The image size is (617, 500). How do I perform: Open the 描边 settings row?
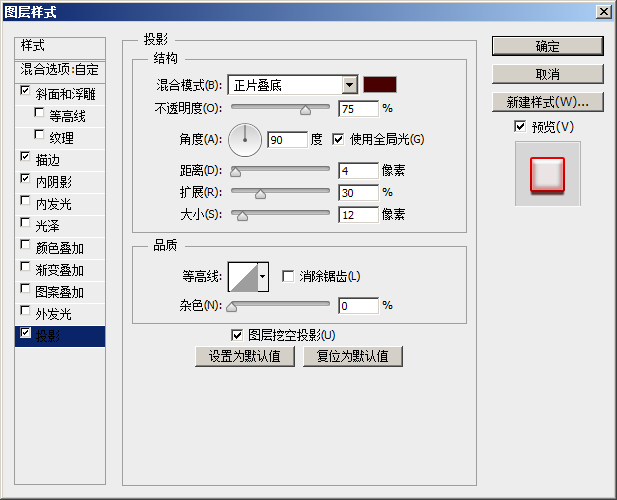pyautogui.click(x=60, y=160)
